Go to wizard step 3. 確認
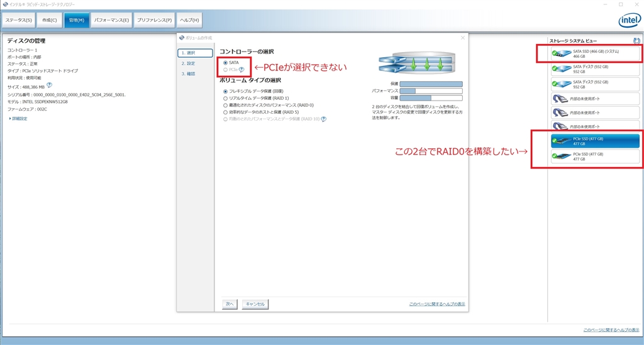The image size is (644, 345). click(189, 74)
